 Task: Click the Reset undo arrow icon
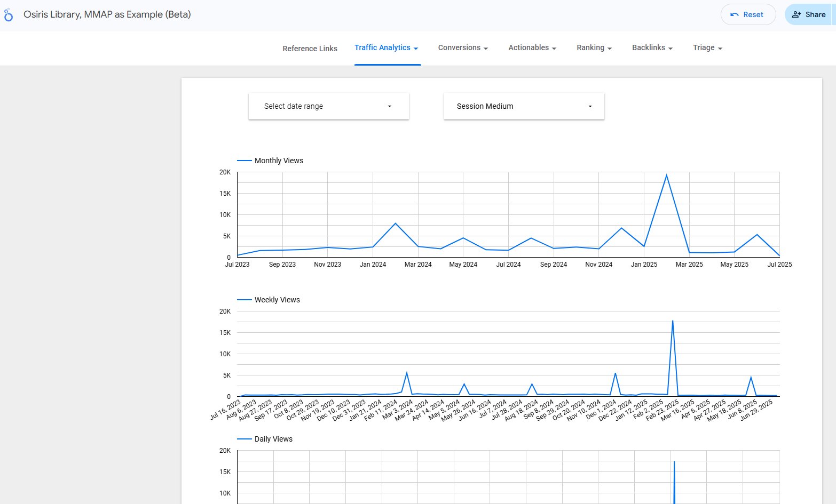pyautogui.click(x=735, y=15)
